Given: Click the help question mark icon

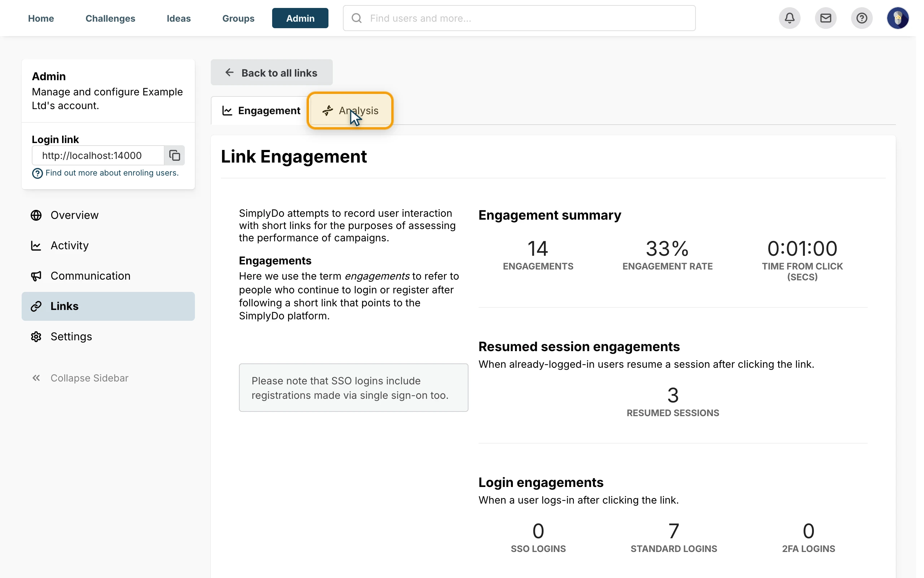Looking at the screenshot, I should pyautogui.click(x=862, y=18).
